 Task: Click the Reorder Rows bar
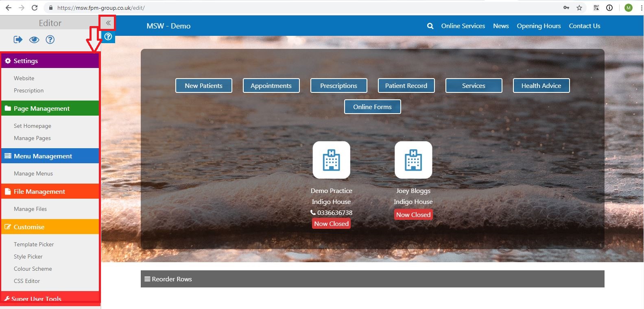[x=372, y=279]
